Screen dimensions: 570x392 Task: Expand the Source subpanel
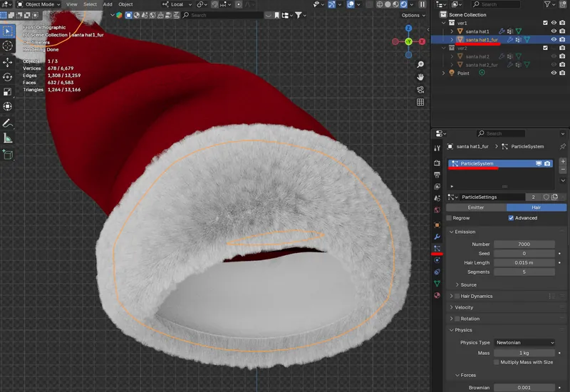(457, 284)
